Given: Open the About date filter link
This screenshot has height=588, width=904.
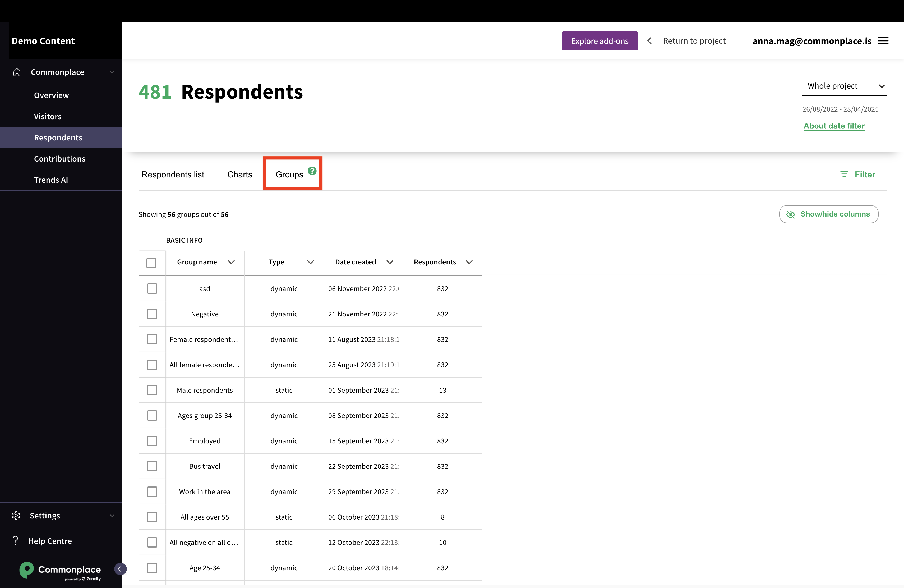Looking at the screenshot, I should (x=834, y=126).
